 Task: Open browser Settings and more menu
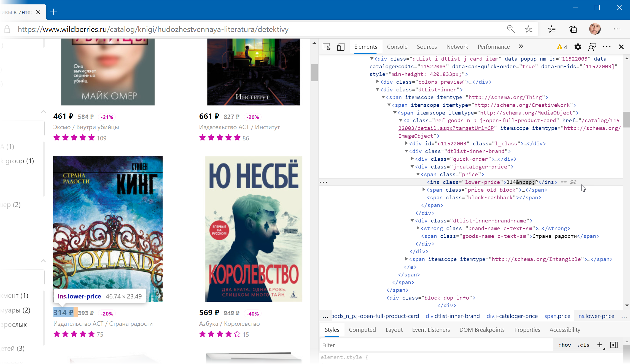(x=617, y=29)
